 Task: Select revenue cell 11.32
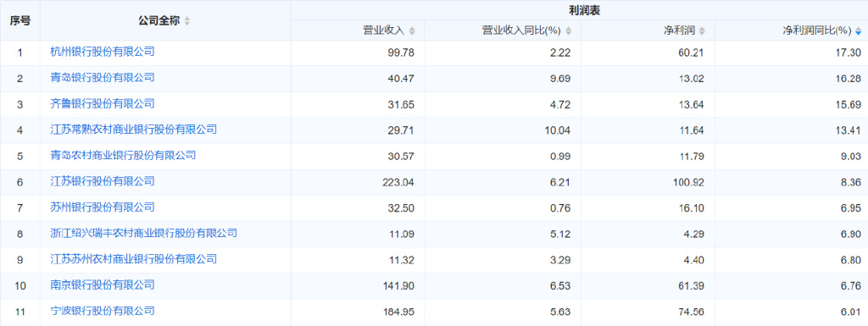click(401, 260)
